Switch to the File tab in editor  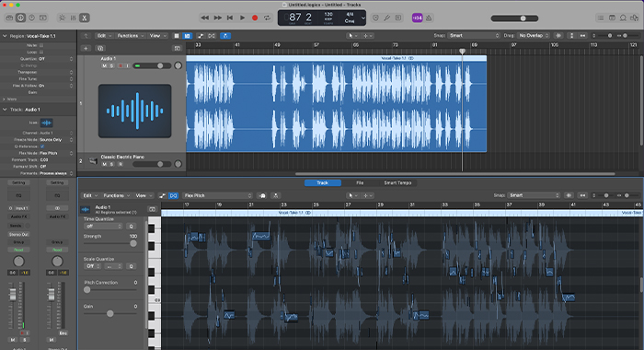coord(360,182)
